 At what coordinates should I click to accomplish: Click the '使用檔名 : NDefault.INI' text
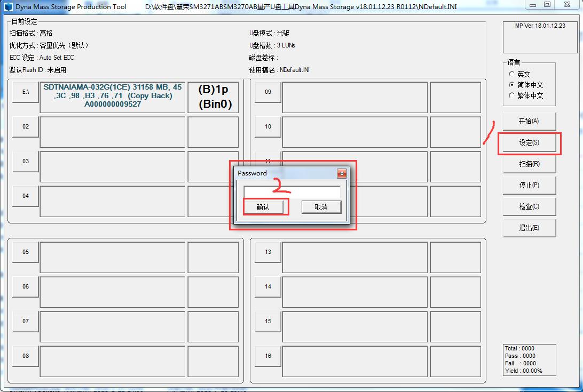[279, 70]
